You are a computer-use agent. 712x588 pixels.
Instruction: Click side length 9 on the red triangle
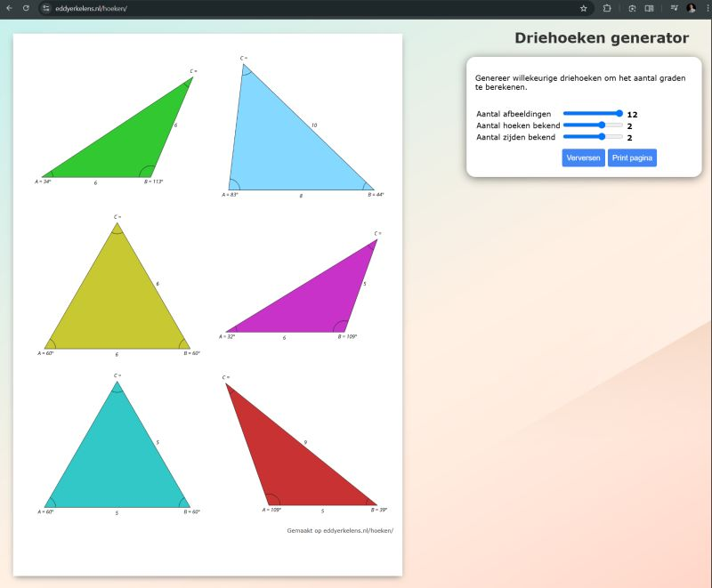[x=305, y=442]
